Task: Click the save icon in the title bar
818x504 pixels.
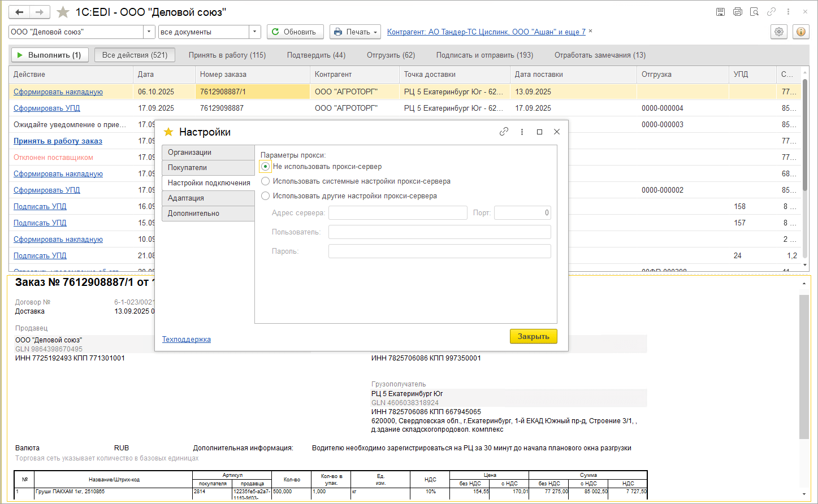Action: [x=720, y=12]
